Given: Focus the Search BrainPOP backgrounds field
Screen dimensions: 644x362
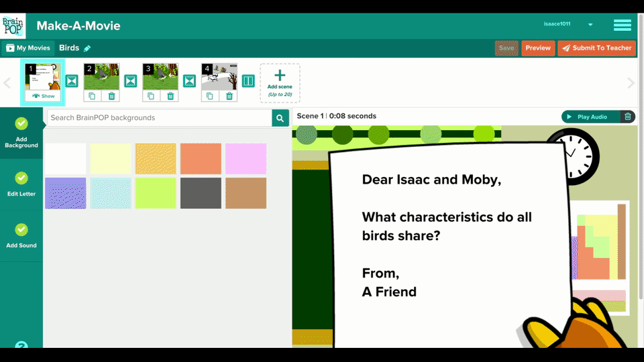Looking at the screenshot, I should click(160, 118).
